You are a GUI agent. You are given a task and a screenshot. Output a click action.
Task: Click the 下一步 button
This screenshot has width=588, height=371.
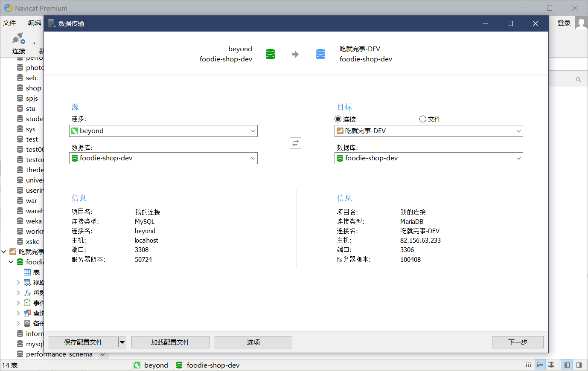(518, 342)
